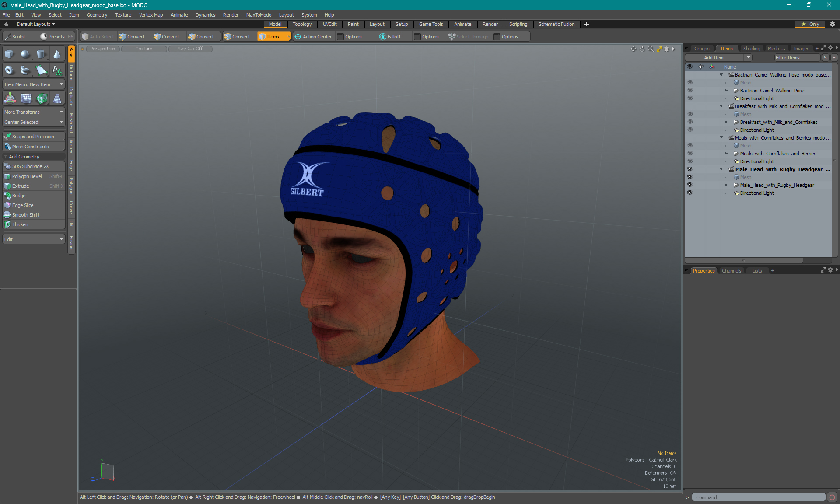Select the Cylinder primitive tool
Viewport: 840px width, 504px height.
tap(41, 54)
